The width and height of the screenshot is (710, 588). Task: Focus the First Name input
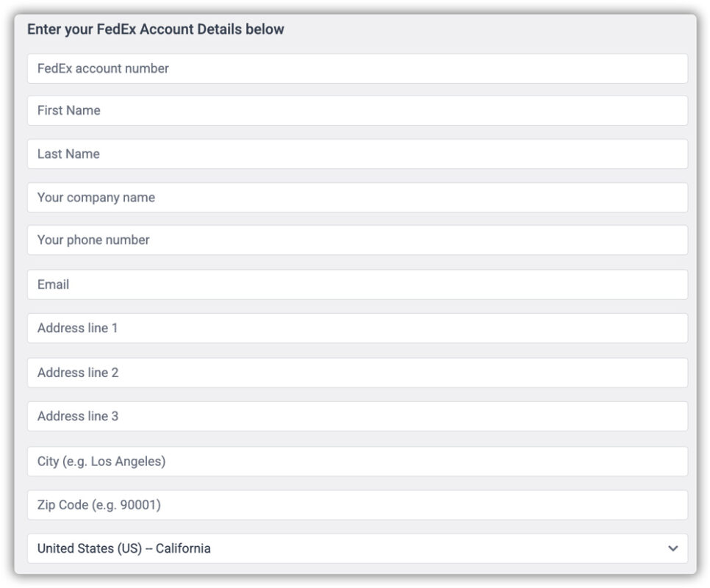pos(357,110)
